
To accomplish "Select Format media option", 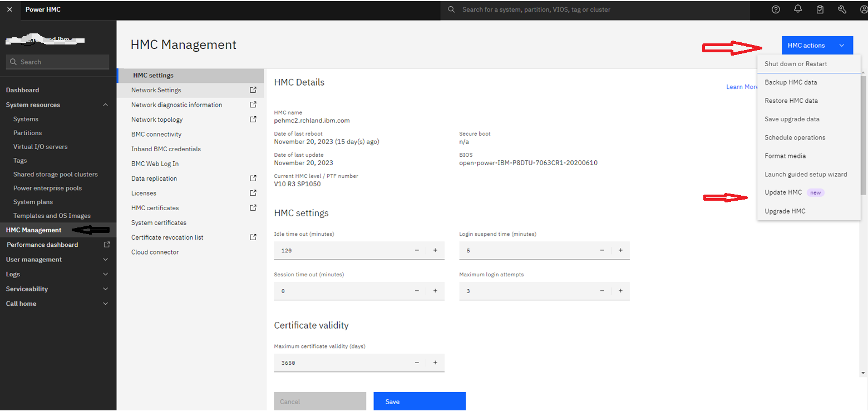I will [809, 156].
